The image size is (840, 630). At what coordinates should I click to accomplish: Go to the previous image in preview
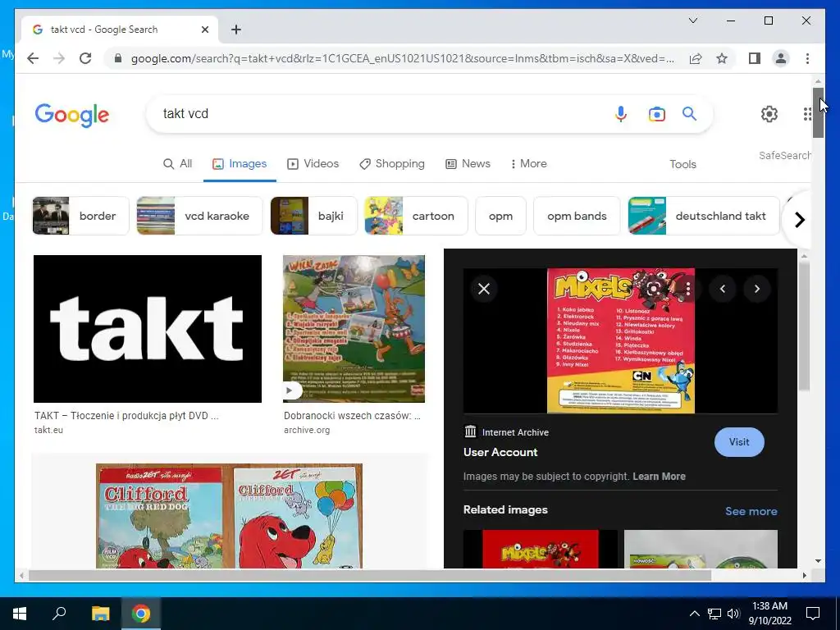tap(723, 289)
